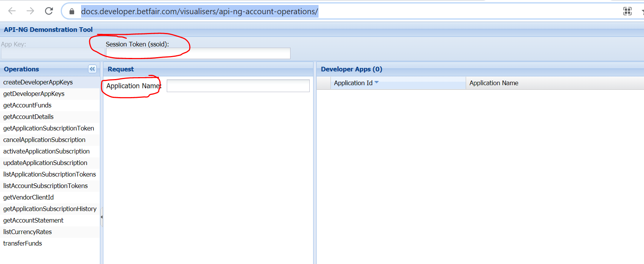View site security lock information
Viewport: 644px width, 264px height.
(71, 12)
